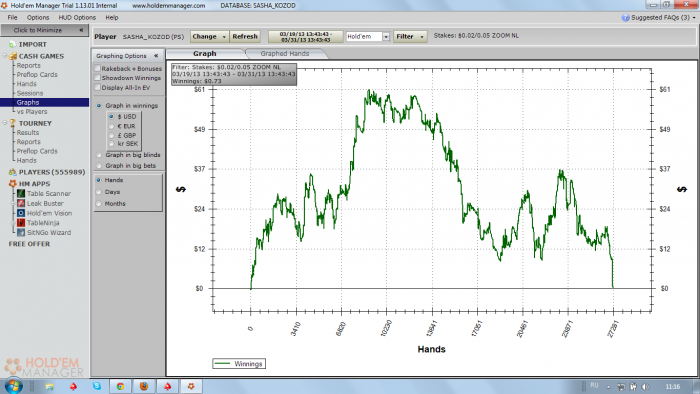Click the Suggested FAQs help icon

click(x=625, y=17)
